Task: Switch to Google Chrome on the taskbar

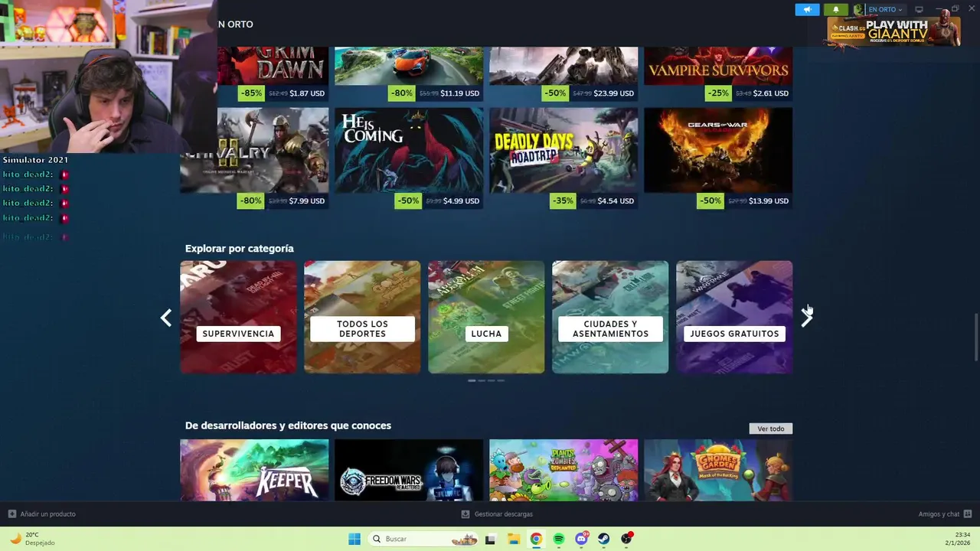Action: [x=536, y=539]
